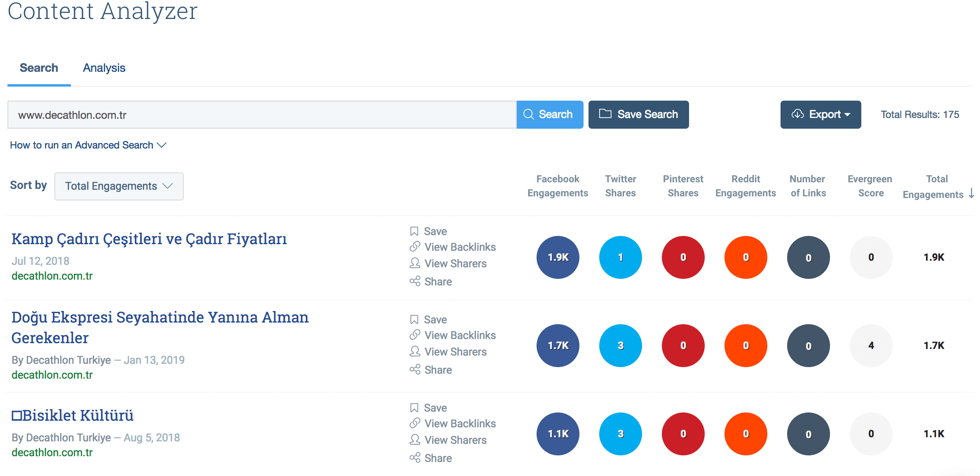Click in the www.decathlon.com.tr search field
Screen dimensions: 980x476
coord(262,115)
